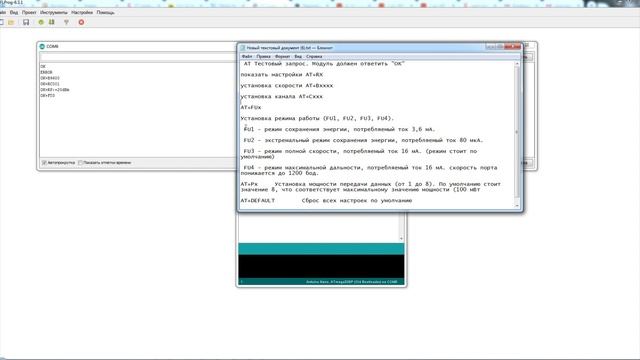The width and height of the screenshot is (640, 360).
Task: Click the AT Тестовый запрос line
Action: click(x=324, y=64)
